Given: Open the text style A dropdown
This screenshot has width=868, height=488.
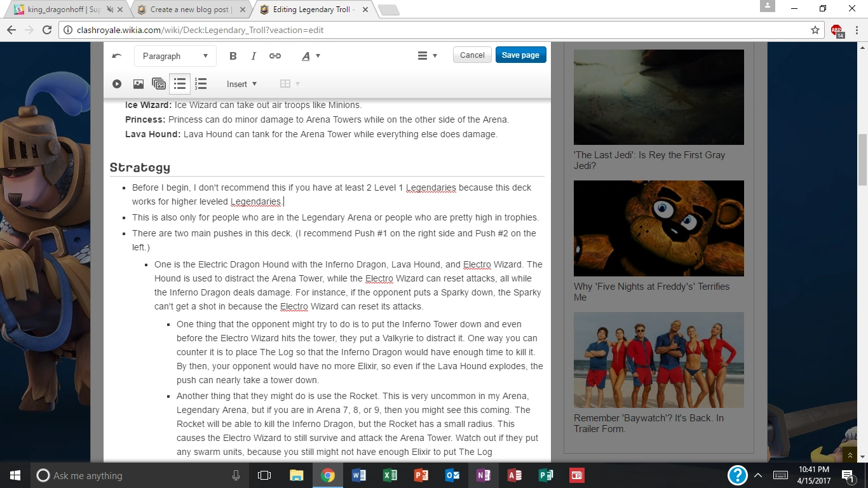Looking at the screenshot, I should [311, 56].
